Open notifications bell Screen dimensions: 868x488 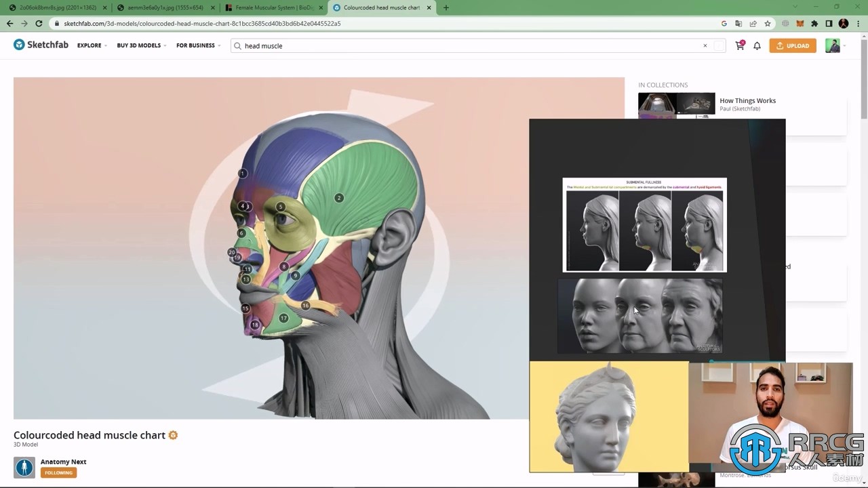tap(757, 45)
